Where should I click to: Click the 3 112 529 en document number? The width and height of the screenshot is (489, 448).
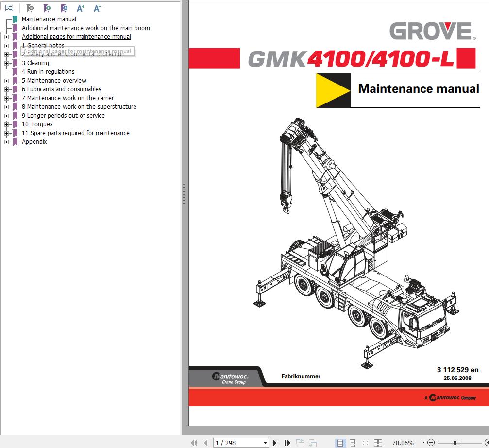pyautogui.click(x=457, y=370)
